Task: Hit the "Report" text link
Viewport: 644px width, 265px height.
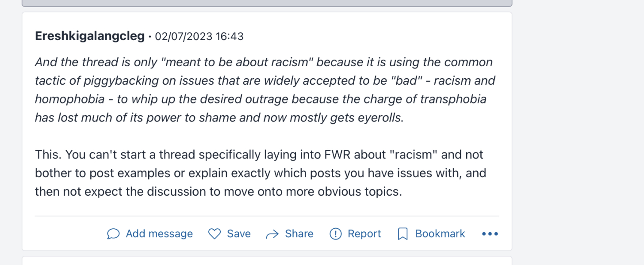Action: coord(364,234)
